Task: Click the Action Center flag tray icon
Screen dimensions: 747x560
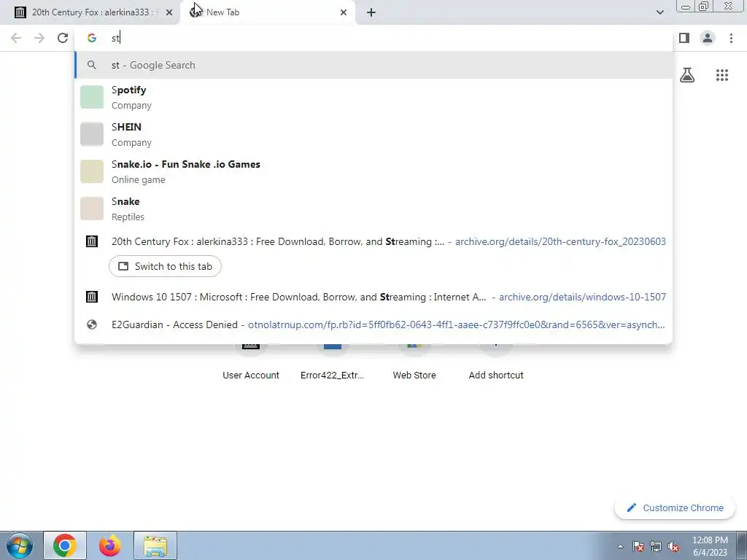Action: tap(638, 546)
